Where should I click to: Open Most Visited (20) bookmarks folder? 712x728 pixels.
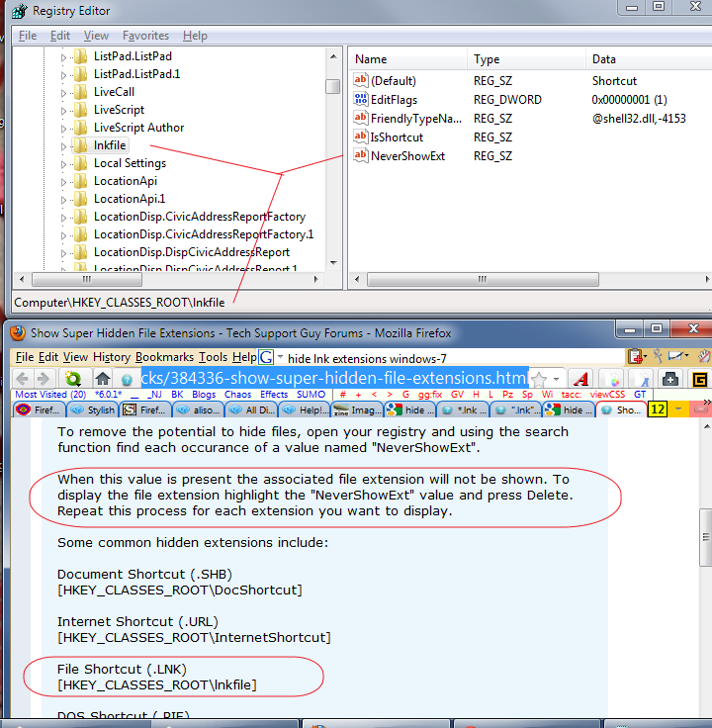(50, 395)
